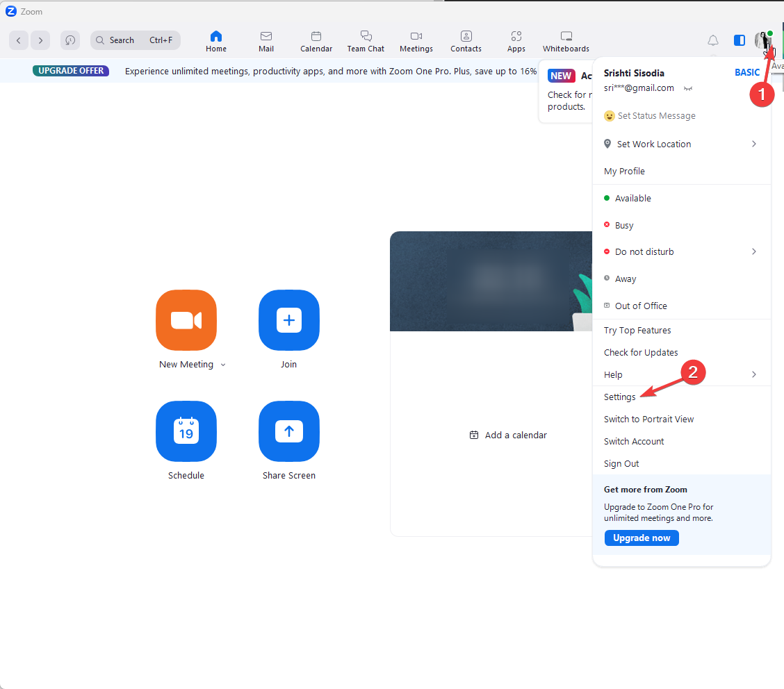Click the calendar icon beside Add a calendar
Screen dimensions: 784x689
474,435
